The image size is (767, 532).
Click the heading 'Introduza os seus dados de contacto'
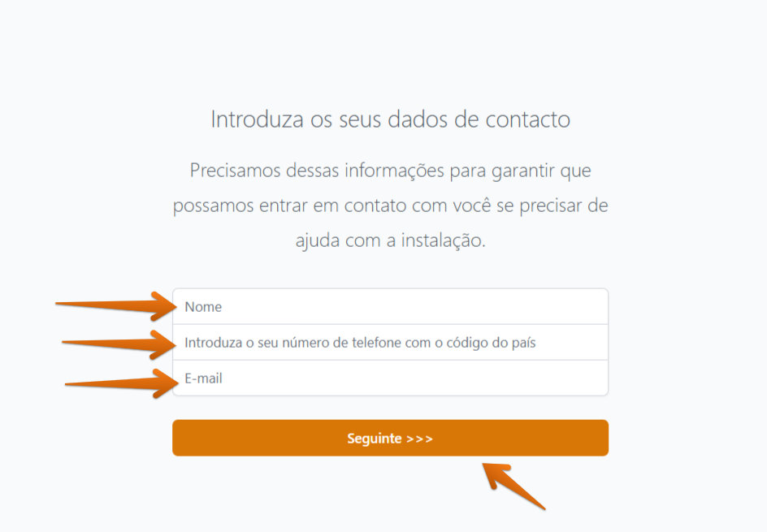390,119
